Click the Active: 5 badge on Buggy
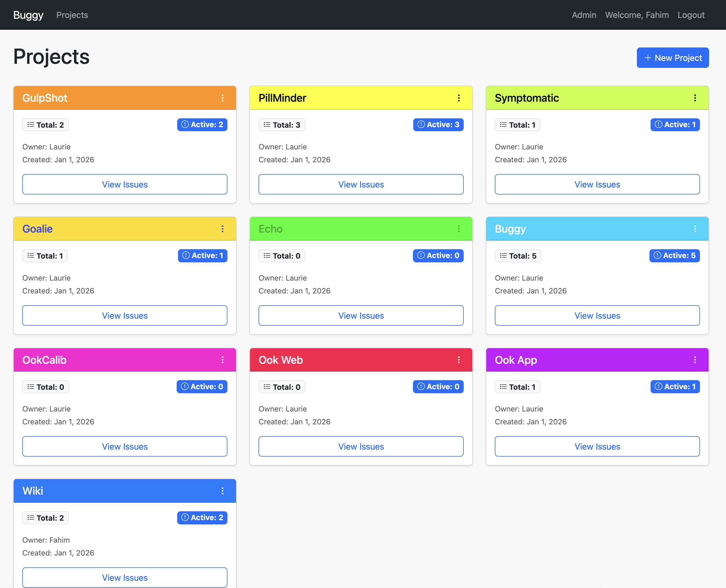The height and width of the screenshot is (588, 726). pyautogui.click(x=674, y=256)
